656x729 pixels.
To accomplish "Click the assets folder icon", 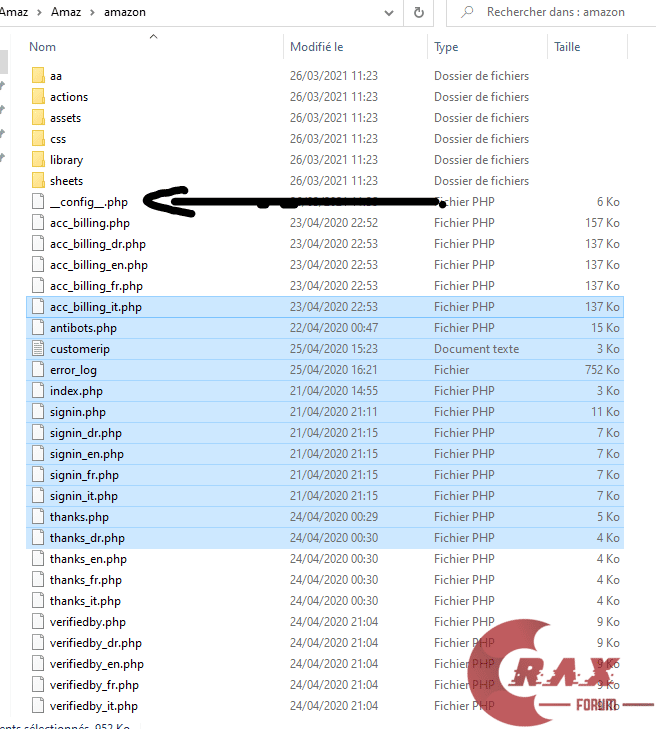I will click(38, 117).
